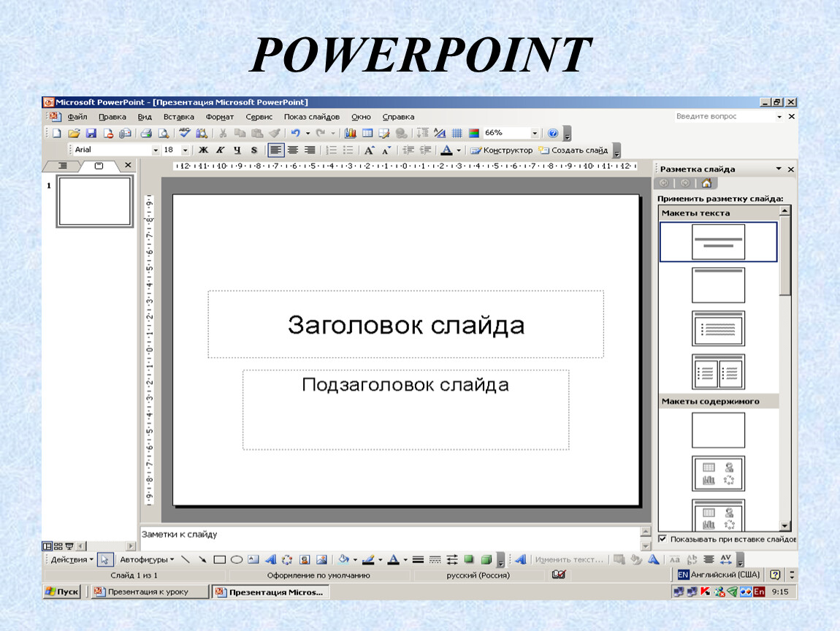Click Font Color A in the Drawing toolbar

coord(393,559)
